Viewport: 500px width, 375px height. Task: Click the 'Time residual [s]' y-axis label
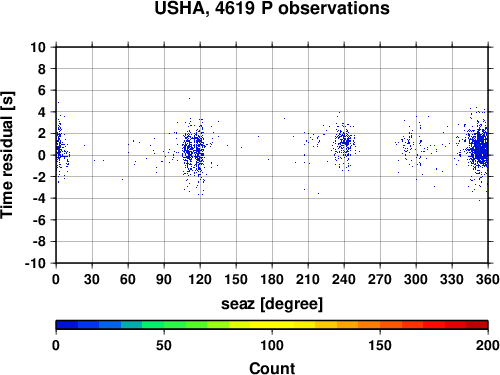pos(7,155)
